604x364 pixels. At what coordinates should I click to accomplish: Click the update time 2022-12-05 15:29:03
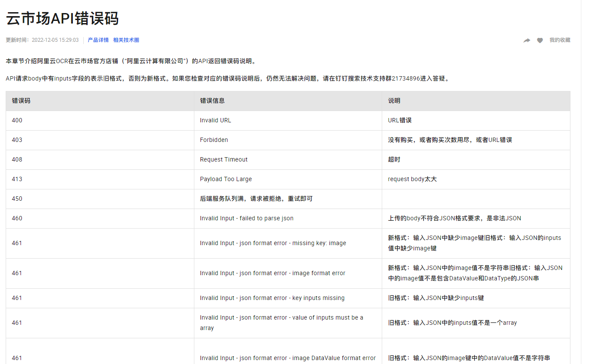click(55, 40)
